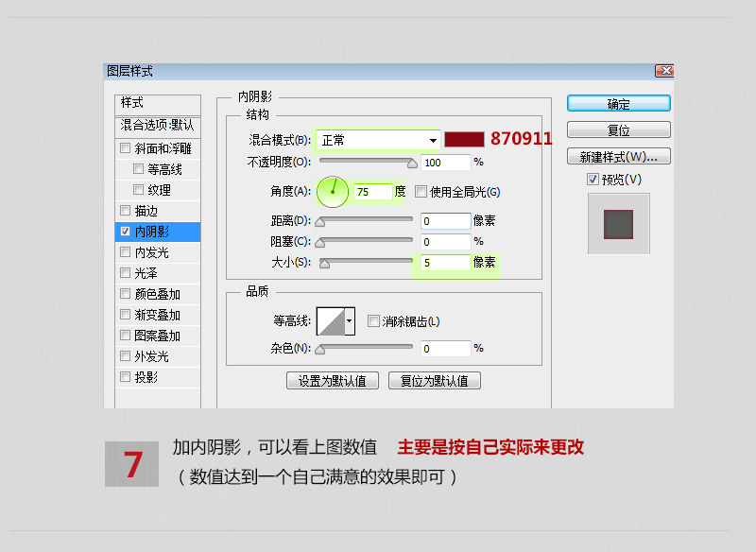Click the 角度 value field showing 75
Viewport: 756px width, 552px height.
coord(372,192)
